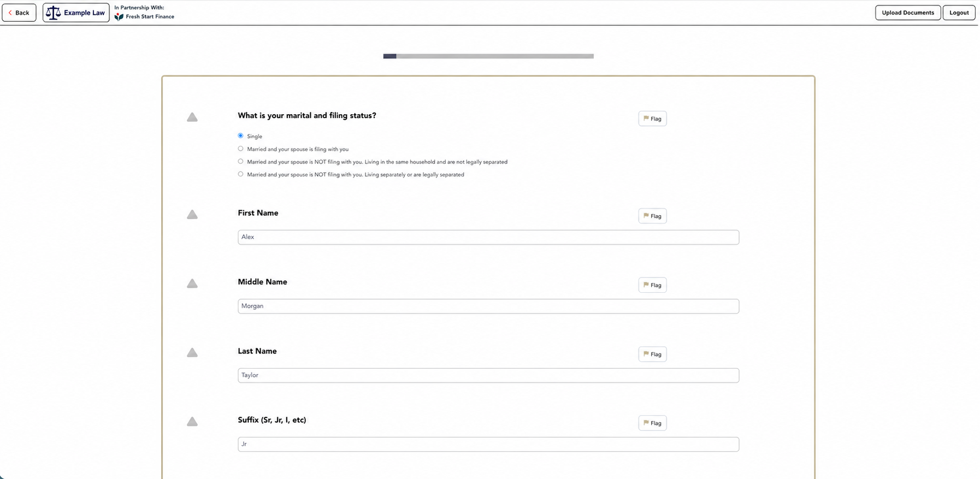Click the 'Middle Name' label

pos(262,282)
